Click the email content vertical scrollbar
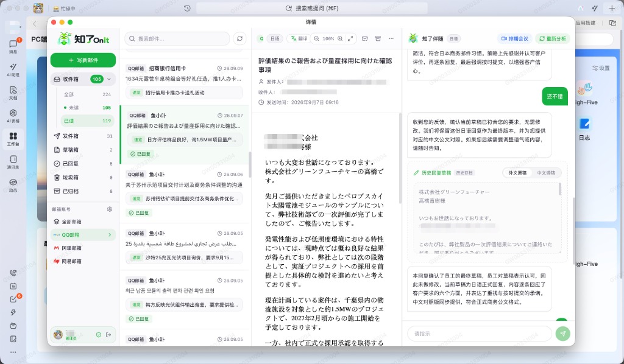The width and height of the screenshot is (624, 364). point(400,158)
